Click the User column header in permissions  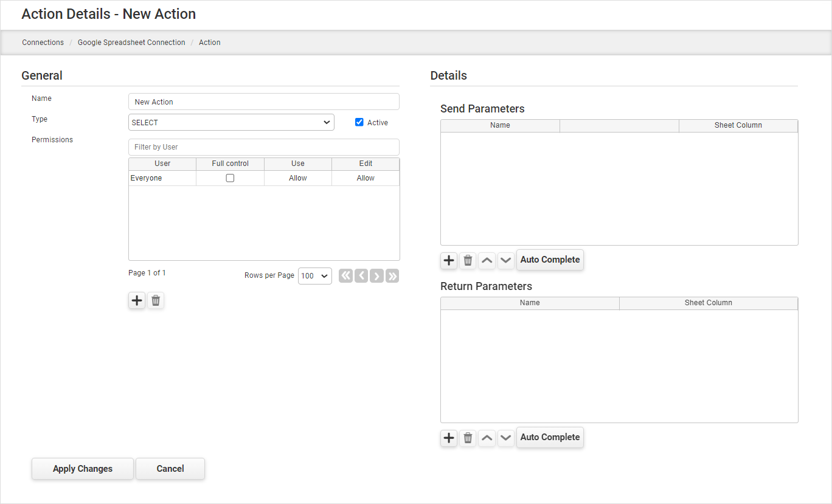[x=162, y=164]
